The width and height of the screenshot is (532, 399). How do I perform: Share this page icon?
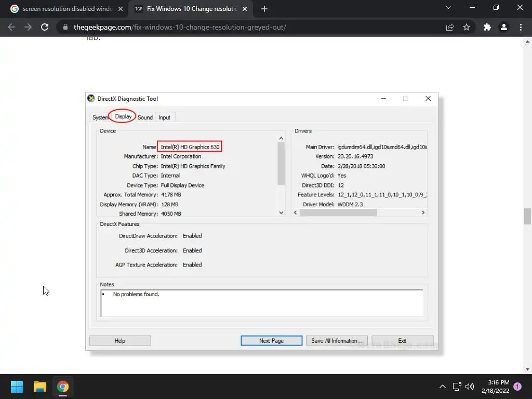tap(450, 27)
